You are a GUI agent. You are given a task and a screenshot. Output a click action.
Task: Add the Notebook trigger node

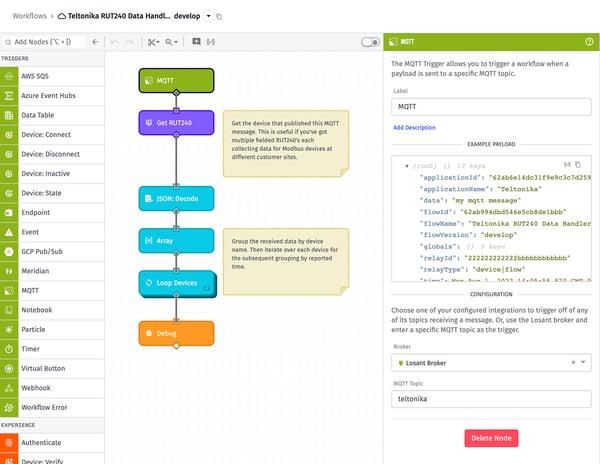(x=52, y=310)
